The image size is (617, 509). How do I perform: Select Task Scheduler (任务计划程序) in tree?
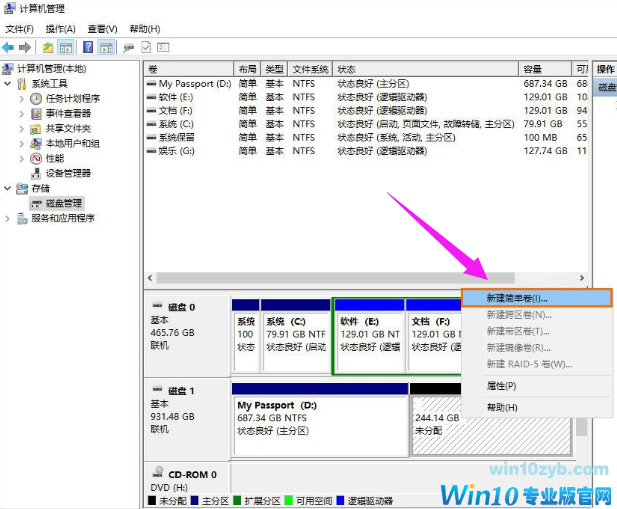click(73, 98)
